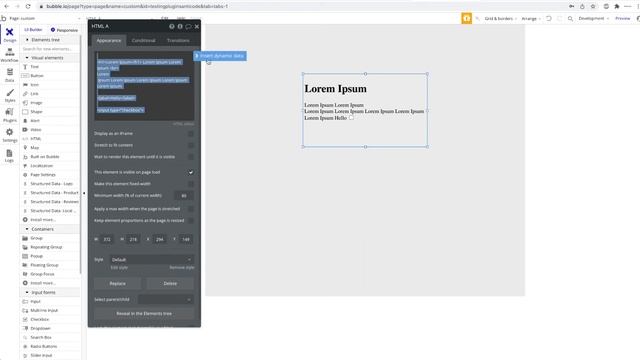Reload the browser page
This screenshot has width=640, height=360.
pyautogui.click(x=28, y=6)
